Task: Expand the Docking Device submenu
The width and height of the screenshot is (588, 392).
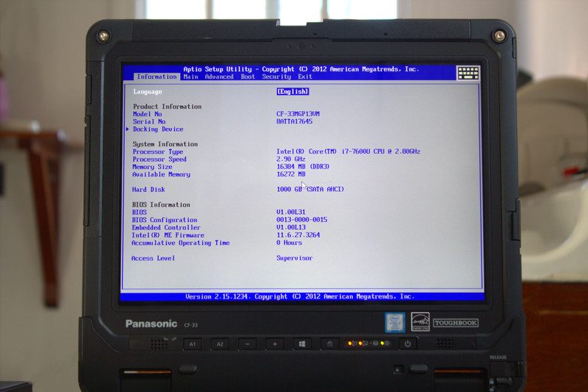Action: coord(158,129)
